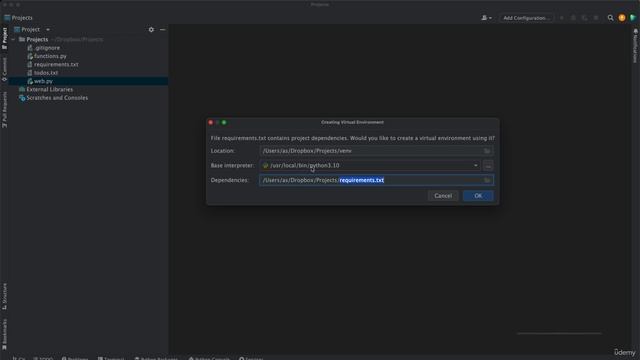Expand External Libraries node
The height and width of the screenshot is (360, 640).
[49, 89]
